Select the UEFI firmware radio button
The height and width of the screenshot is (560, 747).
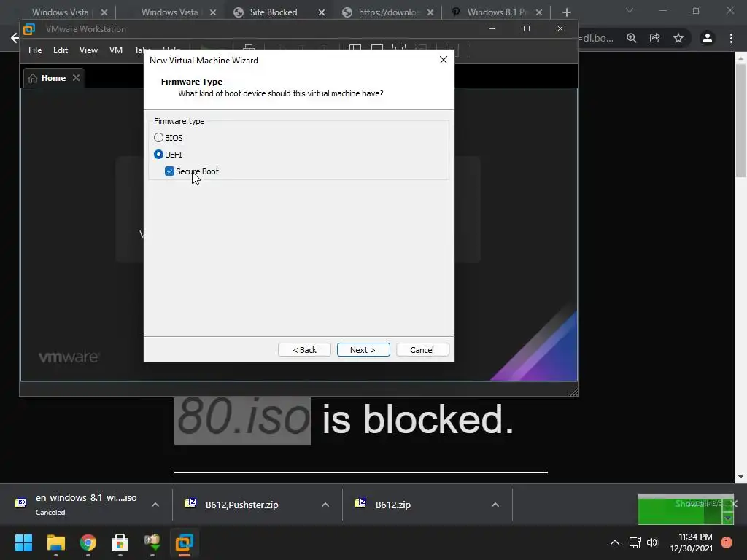click(158, 155)
